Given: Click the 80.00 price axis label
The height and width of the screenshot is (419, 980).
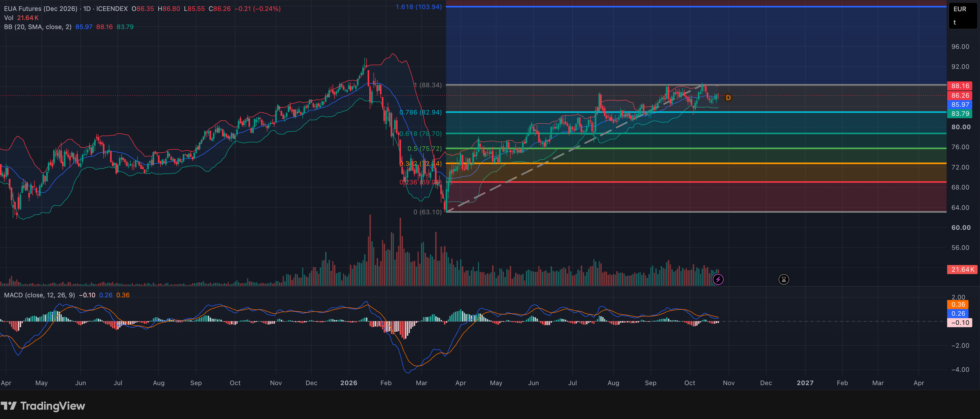Looking at the screenshot, I should 961,127.
